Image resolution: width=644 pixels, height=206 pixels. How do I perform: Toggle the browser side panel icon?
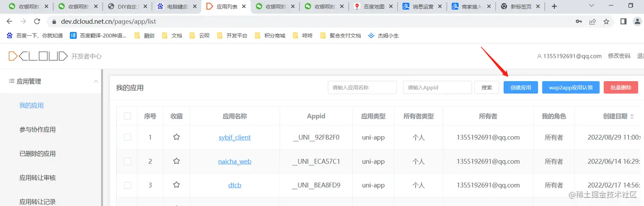click(x=623, y=21)
